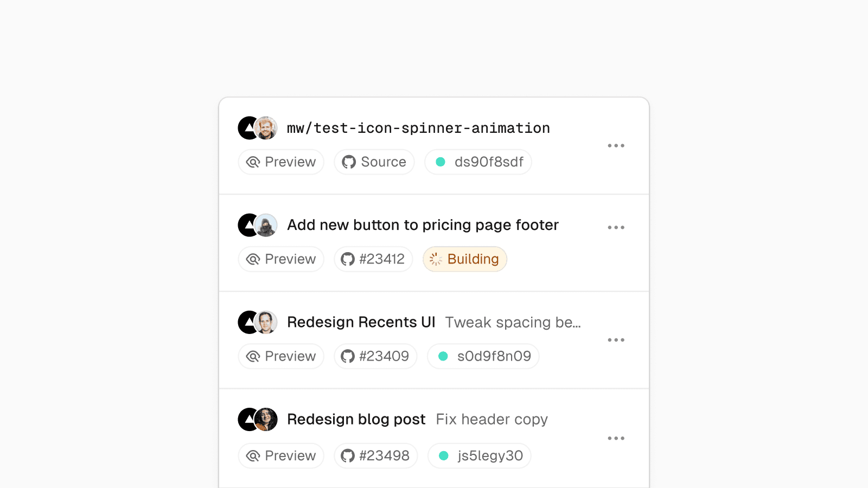Open the mw/test-icon-spinner-animation branch title
The height and width of the screenshot is (488, 868).
(418, 128)
